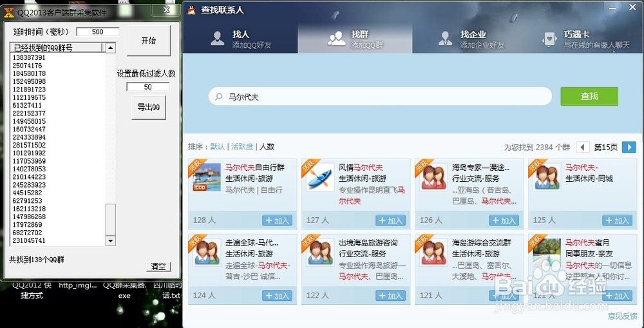
Task: Click scroll-up arrow of QQ群号 list
Action: (111, 48)
